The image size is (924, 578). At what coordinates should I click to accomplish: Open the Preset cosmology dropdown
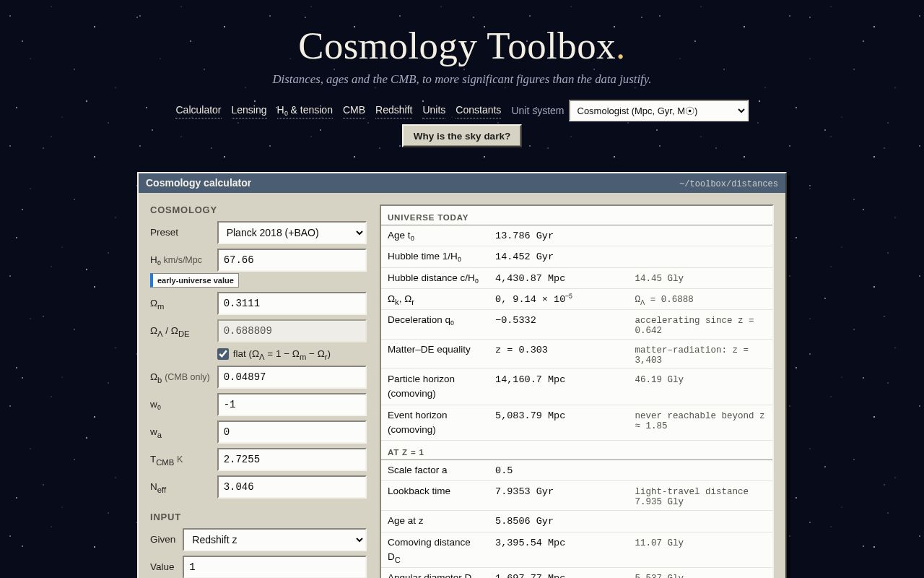pos(292,233)
